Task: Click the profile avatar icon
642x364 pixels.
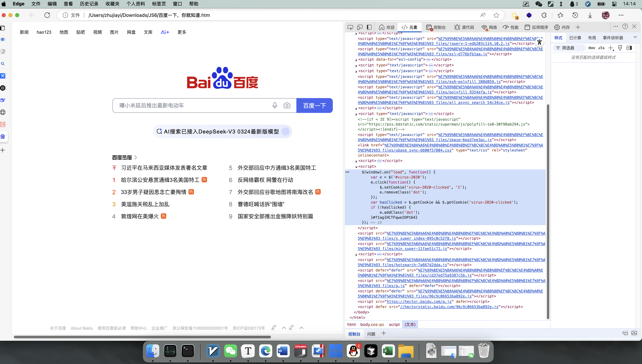Action: tap(605, 15)
